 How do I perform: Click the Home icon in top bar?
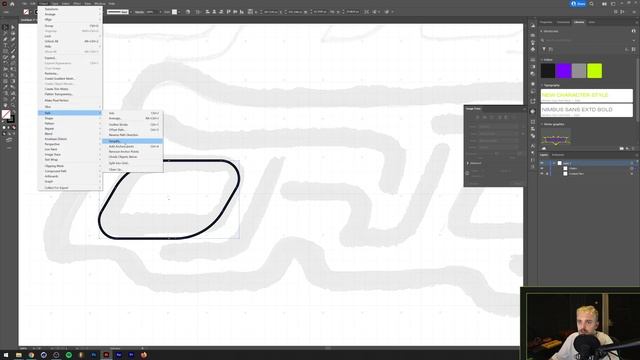pyautogui.click(x=12, y=4)
